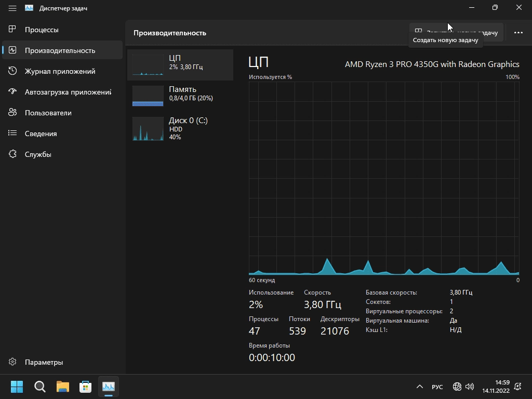Click the 60 секунд axis label
The height and width of the screenshot is (399, 532).
click(262, 280)
